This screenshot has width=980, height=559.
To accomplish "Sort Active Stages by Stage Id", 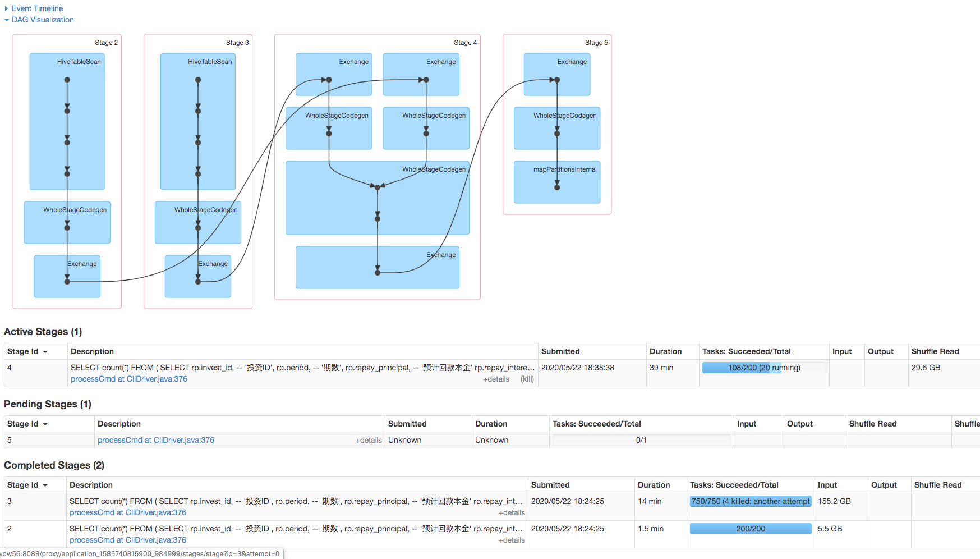I will pyautogui.click(x=26, y=351).
